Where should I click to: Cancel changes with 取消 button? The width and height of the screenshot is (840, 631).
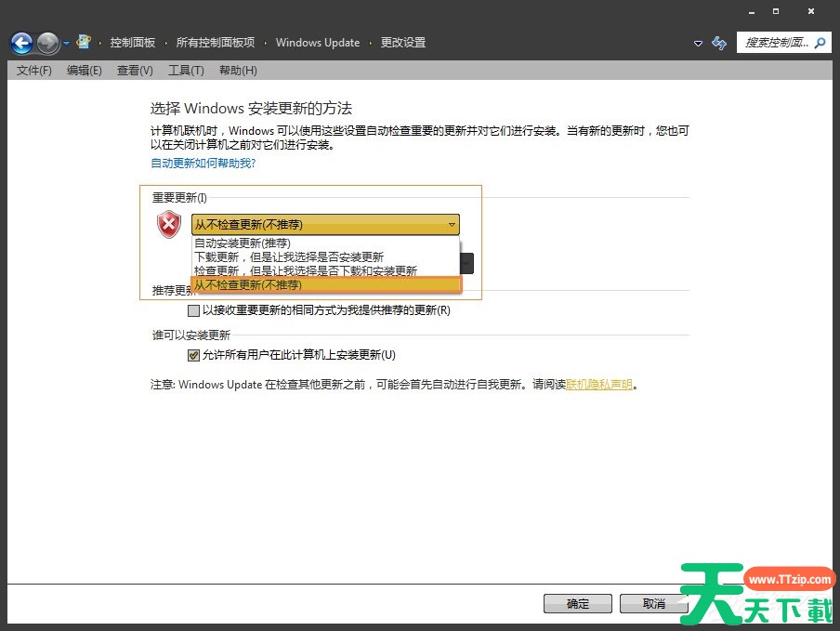pos(653,604)
